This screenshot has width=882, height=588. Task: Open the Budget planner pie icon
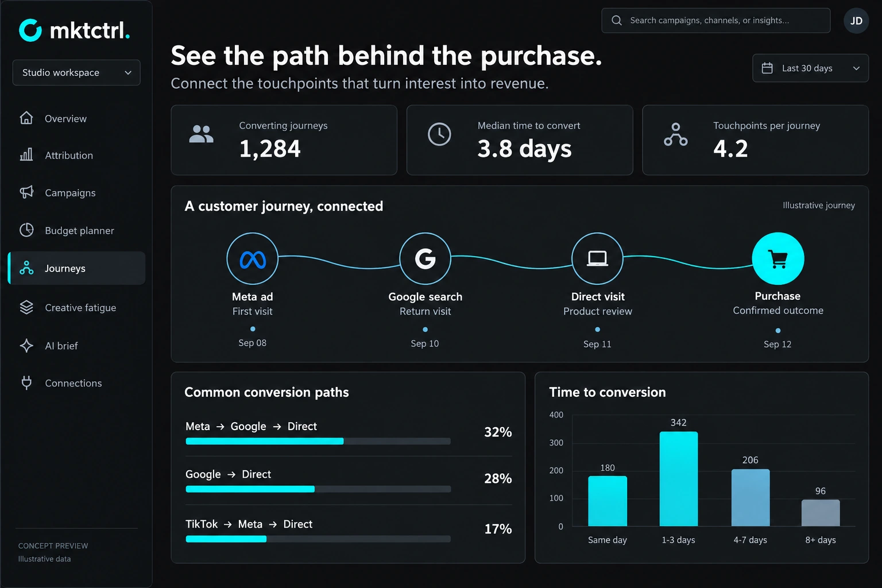coord(26,230)
